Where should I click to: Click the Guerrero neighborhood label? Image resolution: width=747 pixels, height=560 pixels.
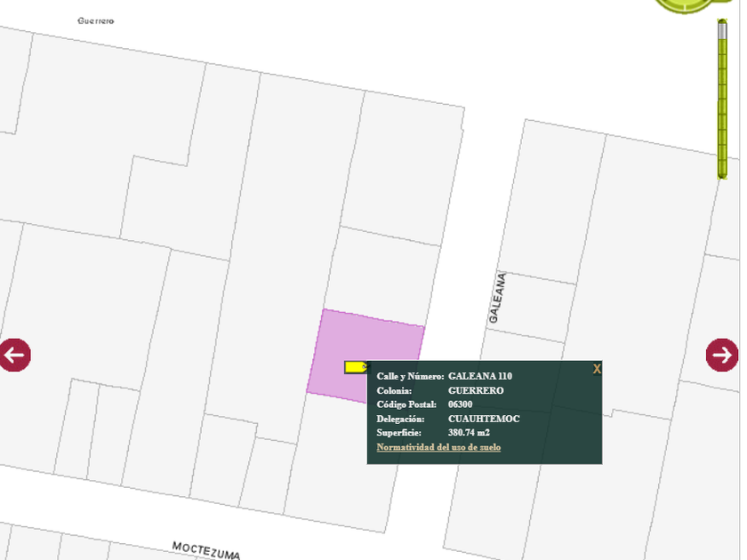point(95,20)
